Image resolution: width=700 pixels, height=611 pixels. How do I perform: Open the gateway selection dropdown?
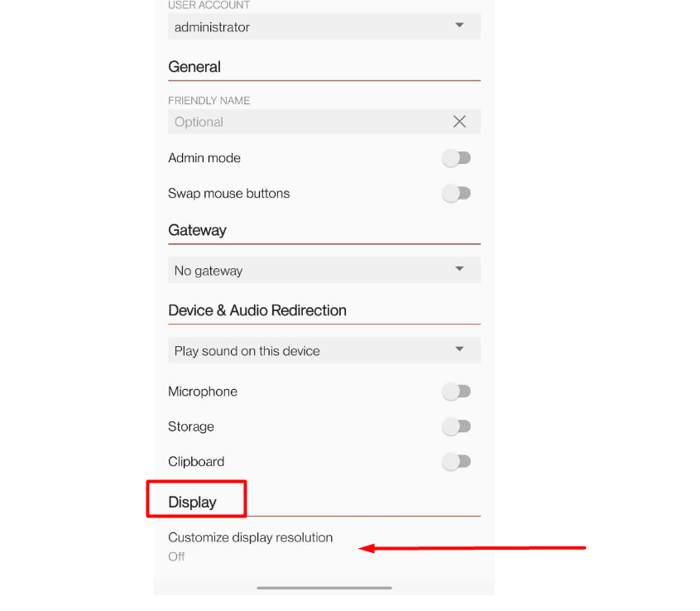pyautogui.click(x=323, y=270)
